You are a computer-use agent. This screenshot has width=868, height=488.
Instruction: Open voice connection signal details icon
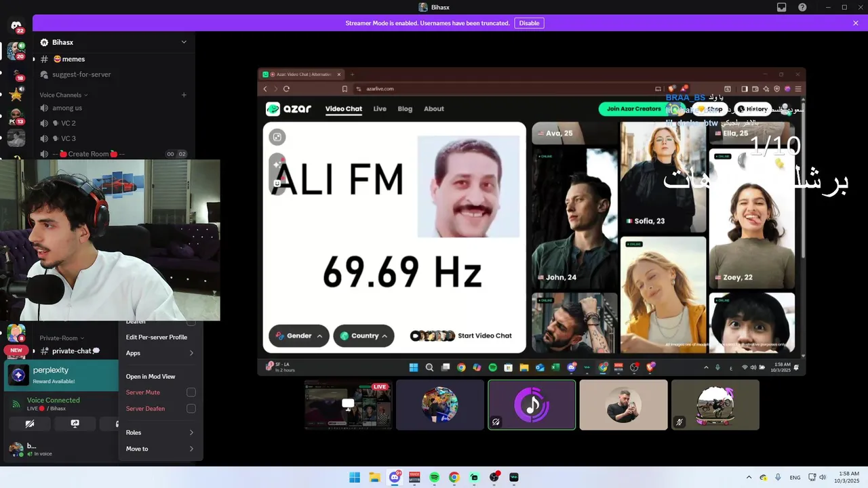pyautogui.click(x=16, y=404)
